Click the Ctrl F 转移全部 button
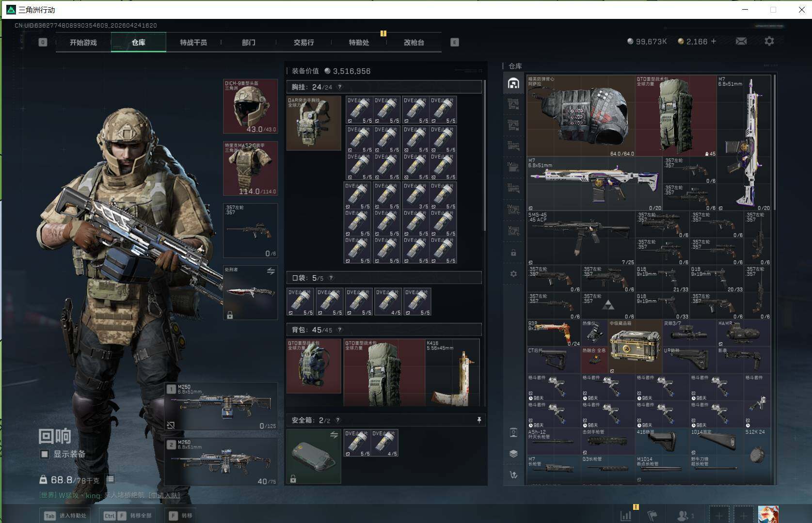This screenshot has width=812, height=523. pos(127,516)
